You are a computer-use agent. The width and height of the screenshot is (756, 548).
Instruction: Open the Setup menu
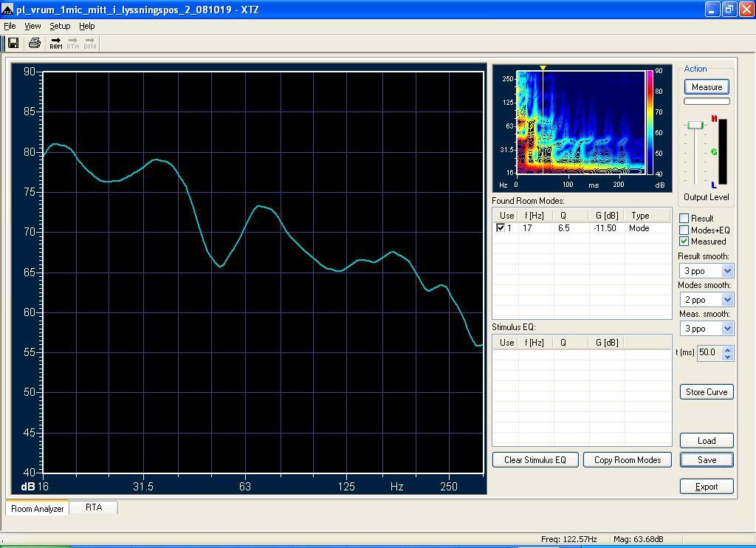point(60,26)
